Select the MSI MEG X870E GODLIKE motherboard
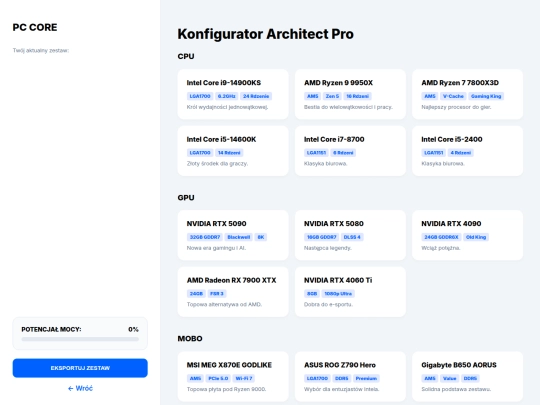The width and height of the screenshot is (540, 405). (233, 376)
